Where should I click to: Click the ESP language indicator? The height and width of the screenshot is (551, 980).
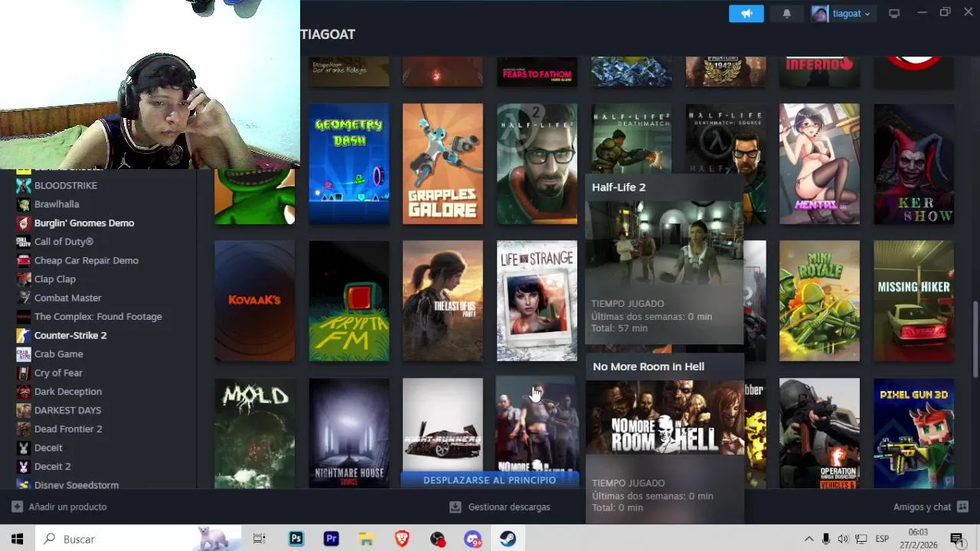point(882,539)
